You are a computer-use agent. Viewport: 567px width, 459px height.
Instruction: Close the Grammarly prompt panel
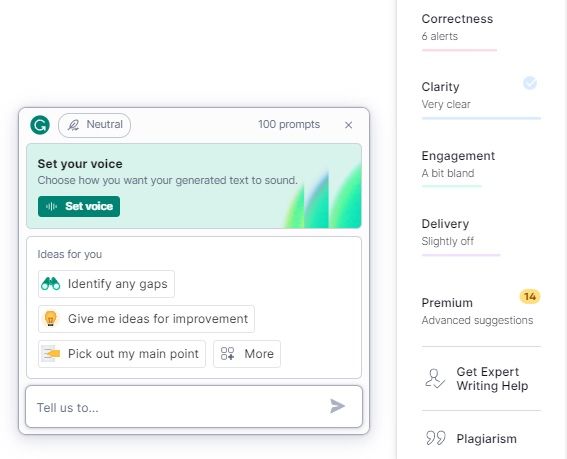(349, 125)
